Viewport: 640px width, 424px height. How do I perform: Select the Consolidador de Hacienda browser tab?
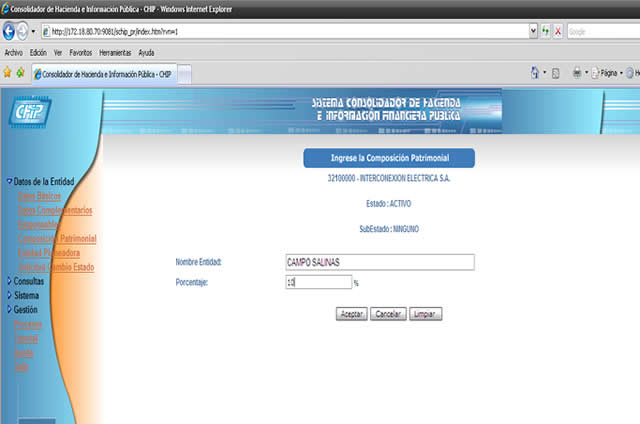pyautogui.click(x=104, y=74)
